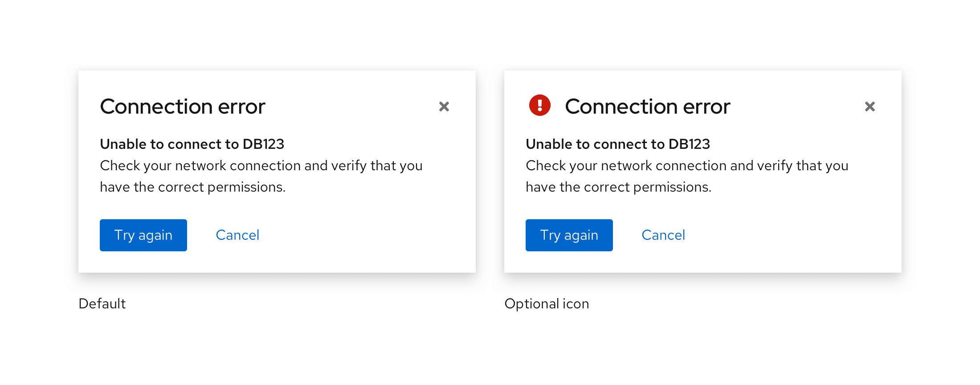Click the red exclamation error icon
980x385 pixels.
(x=540, y=106)
